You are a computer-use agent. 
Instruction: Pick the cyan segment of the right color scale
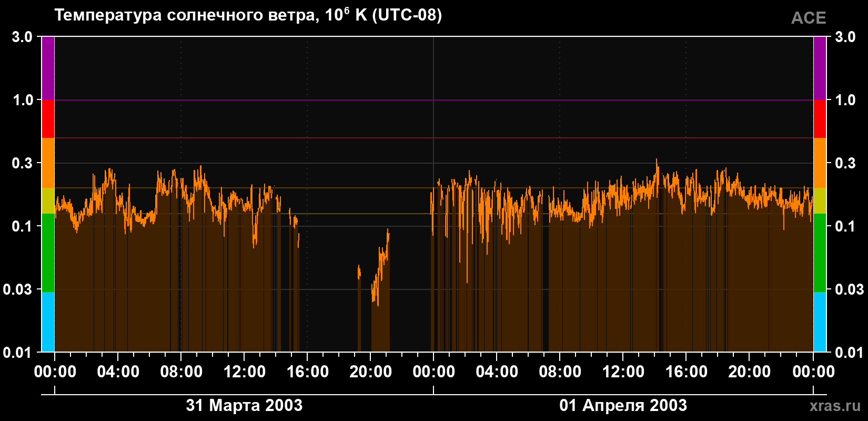pyautogui.click(x=820, y=322)
